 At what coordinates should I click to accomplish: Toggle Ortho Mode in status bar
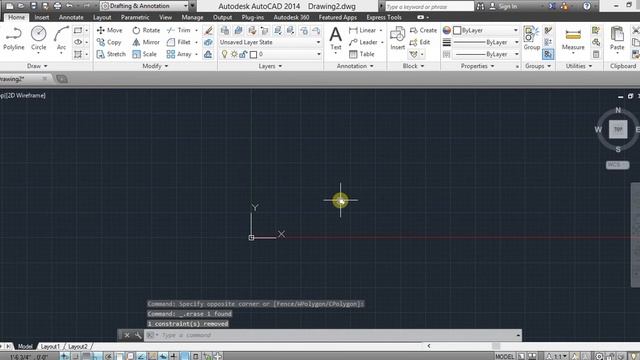pyautogui.click(x=97, y=356)
